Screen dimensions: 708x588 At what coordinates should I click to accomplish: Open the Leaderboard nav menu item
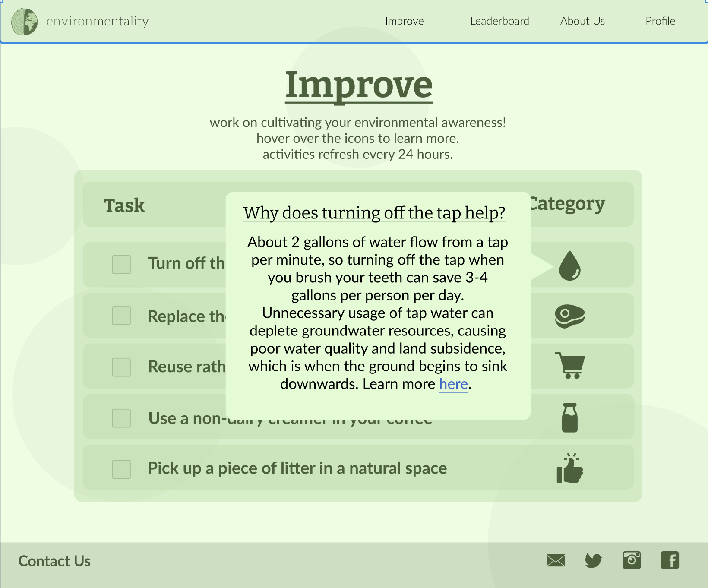point(499,21)
